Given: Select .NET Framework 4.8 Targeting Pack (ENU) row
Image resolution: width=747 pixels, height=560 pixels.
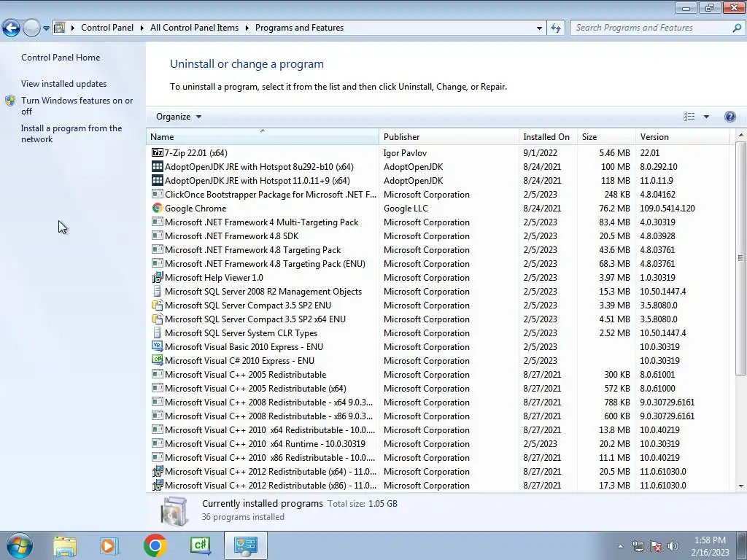Looking at the screenshot, I should point(438,263).
